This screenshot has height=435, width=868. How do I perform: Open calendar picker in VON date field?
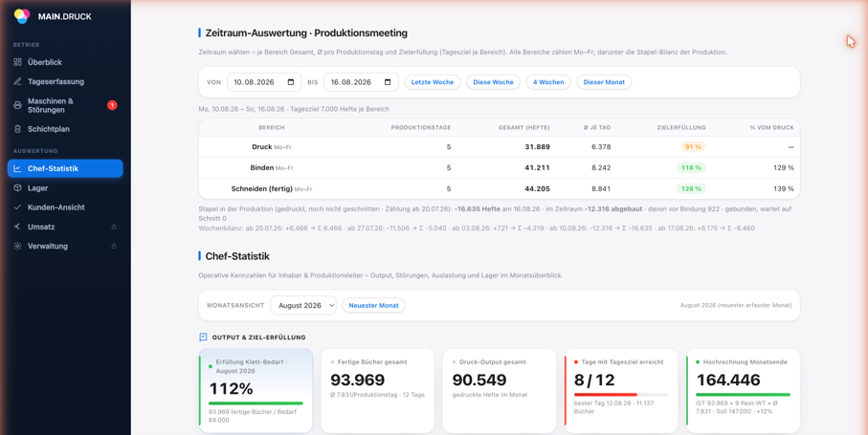291,82
